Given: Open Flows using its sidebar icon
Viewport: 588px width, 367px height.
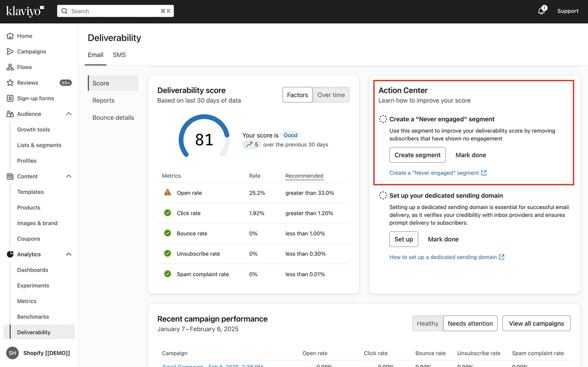Looking at the screenshot, I should [x=10, y=67].
